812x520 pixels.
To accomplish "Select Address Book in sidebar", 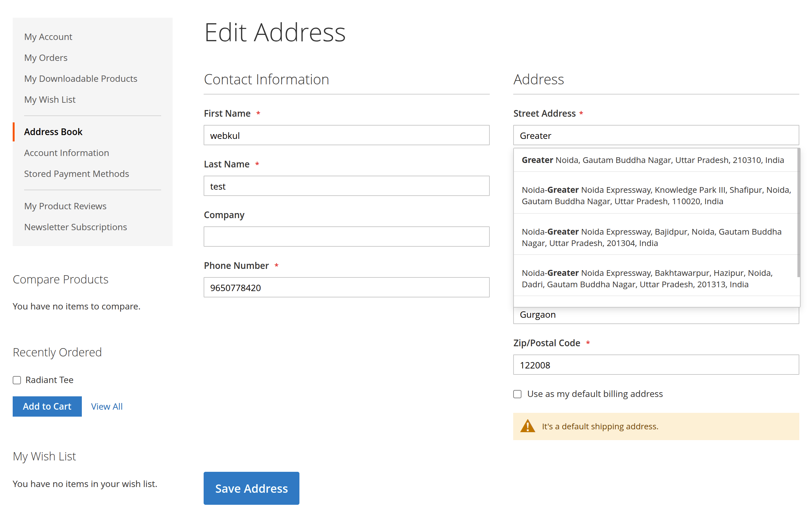I will pos(53,132).
